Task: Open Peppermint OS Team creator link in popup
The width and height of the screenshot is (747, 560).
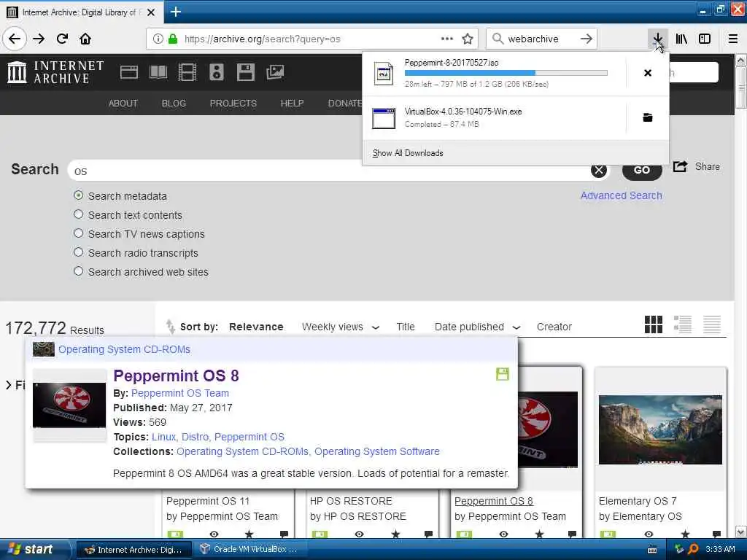Action: click(180, 393)
